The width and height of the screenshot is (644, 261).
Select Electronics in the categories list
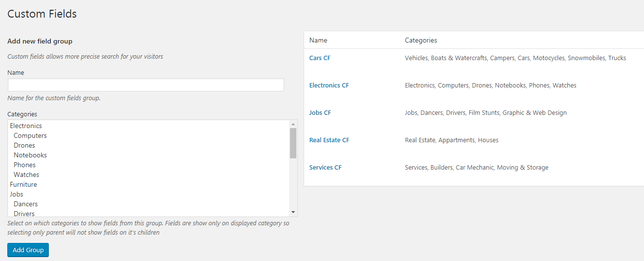(26, 126)
